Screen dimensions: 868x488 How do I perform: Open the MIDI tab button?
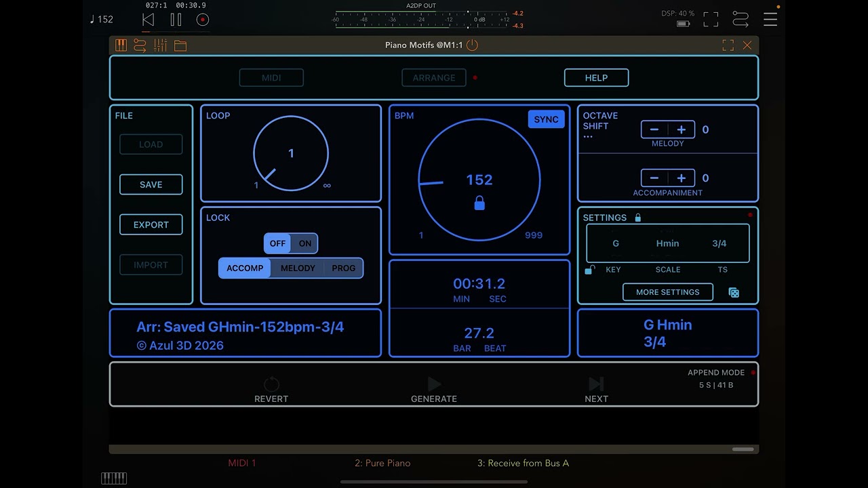(271, 78)
